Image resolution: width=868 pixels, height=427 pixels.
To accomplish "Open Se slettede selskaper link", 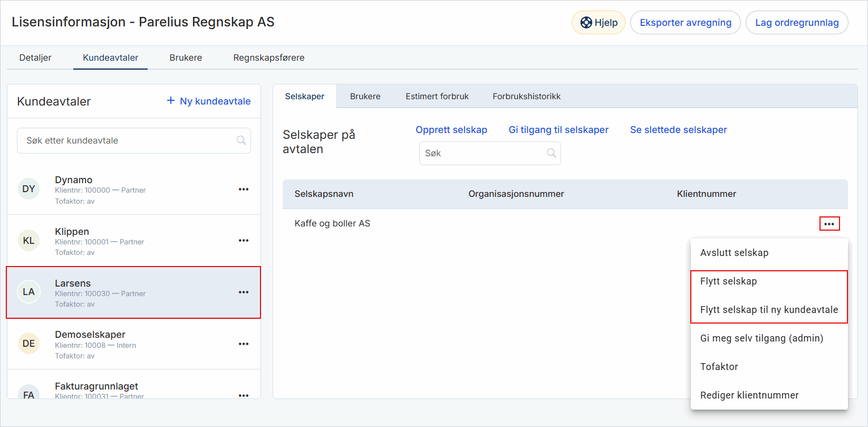I will (678, 130).
